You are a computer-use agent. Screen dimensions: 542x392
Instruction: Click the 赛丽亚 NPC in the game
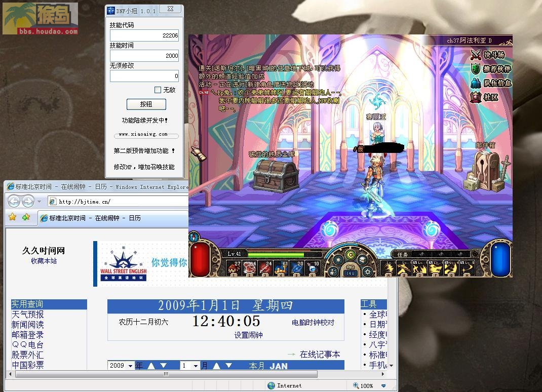tap(376, 132)
